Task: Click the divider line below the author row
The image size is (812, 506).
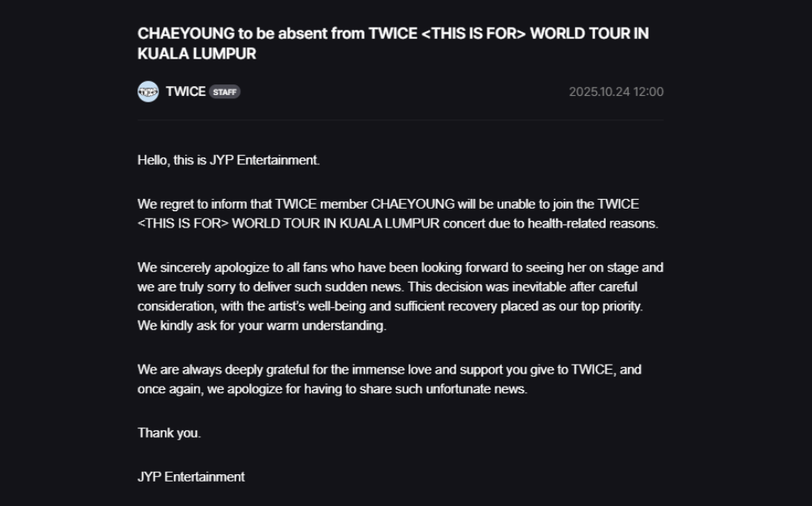Action: [400, 120]
